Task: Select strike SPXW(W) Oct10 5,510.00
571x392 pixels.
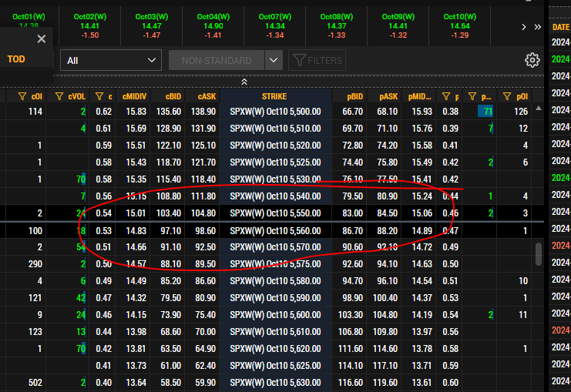Action: [275, 129]
